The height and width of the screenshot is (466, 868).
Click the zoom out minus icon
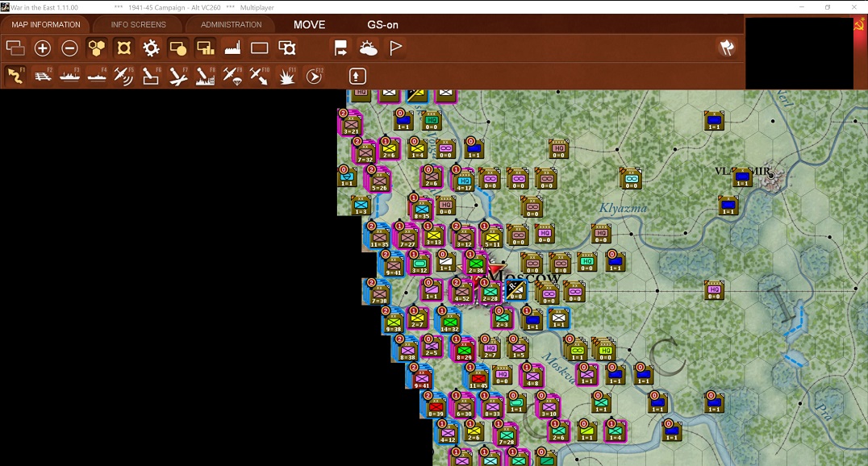point(69,48)
